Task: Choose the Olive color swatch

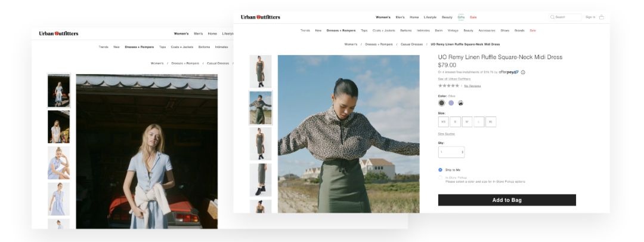Action: click(441, 103)
